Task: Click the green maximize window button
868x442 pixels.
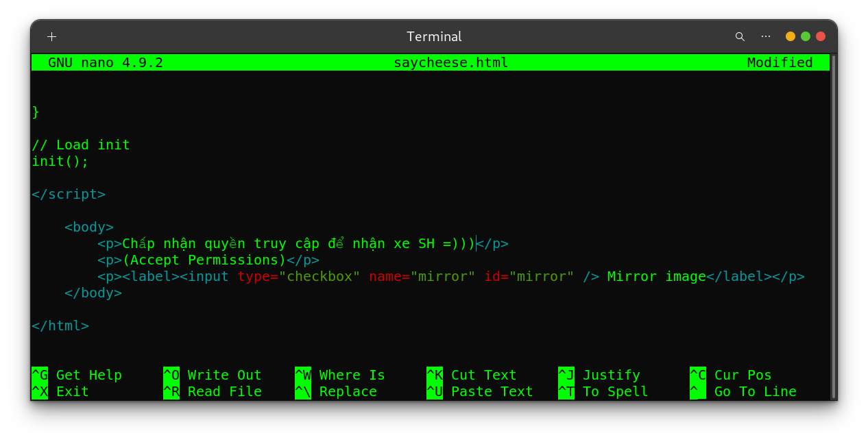Action: pos(806,36)
